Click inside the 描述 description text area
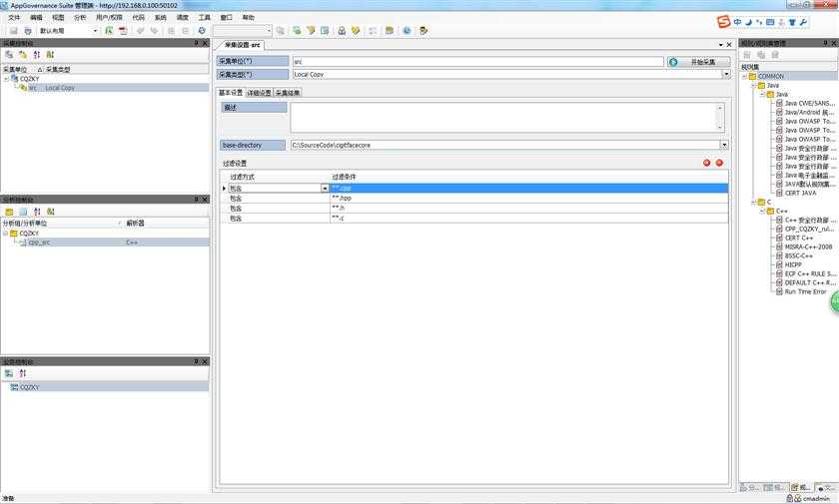The image size is (839, 504). pos(503,118)
